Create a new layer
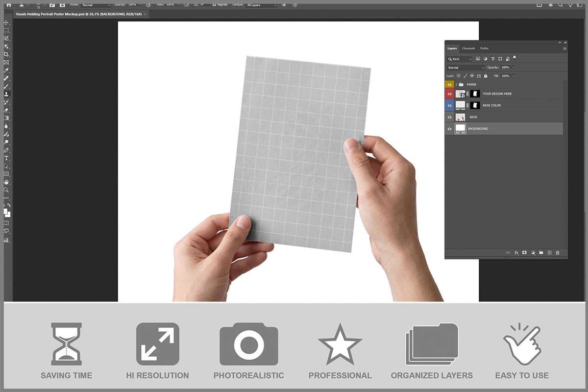The height and width of the screenshot is (392, 588). pos(549,252)
